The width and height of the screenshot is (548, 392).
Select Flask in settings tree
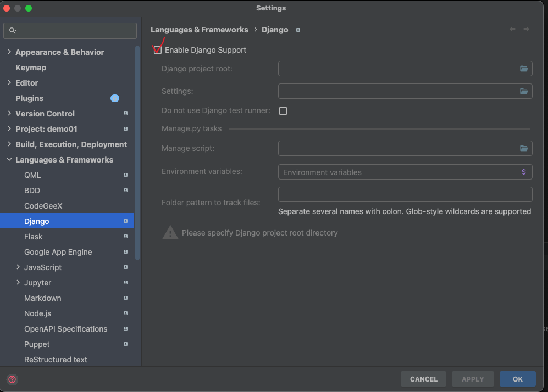click(33, 237)
